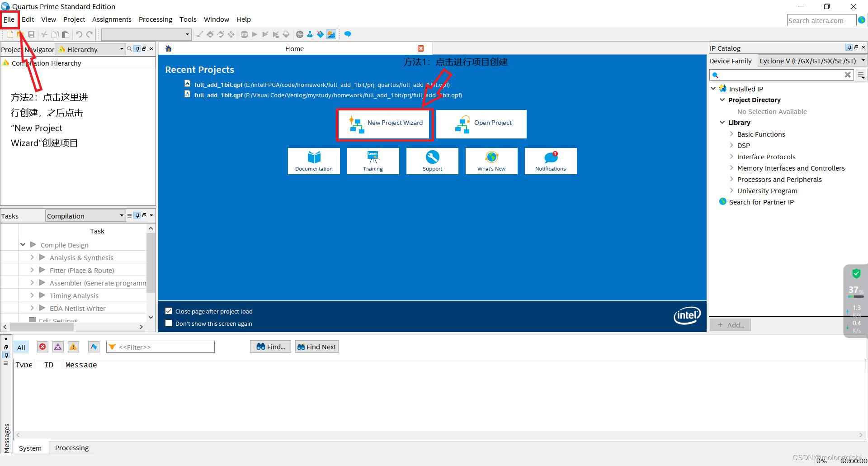This screenshot has height=466, width=868.
Task: Click the Find... button in Messages
Action: tap(270, 347)
